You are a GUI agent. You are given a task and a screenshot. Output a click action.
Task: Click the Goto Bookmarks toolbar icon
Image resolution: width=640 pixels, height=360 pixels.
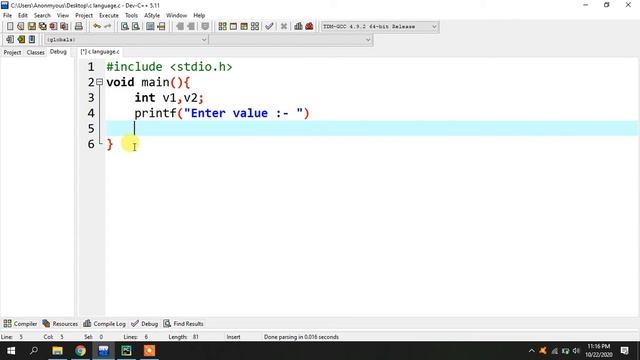(x=32, y=40)
